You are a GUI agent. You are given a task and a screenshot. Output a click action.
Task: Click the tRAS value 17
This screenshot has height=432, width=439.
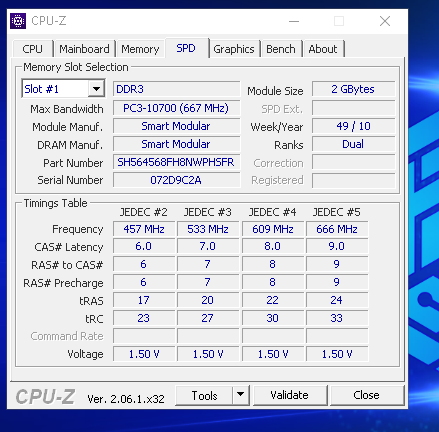coord(144,300)
